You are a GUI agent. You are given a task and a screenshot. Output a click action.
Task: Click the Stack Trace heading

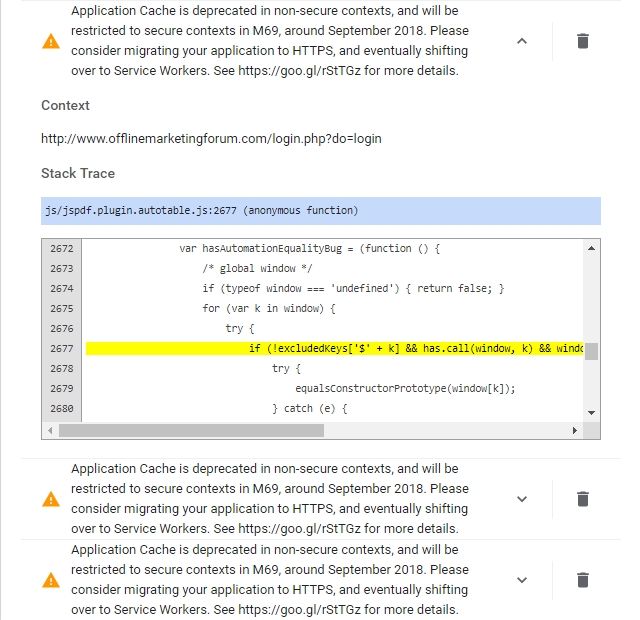click(x=78, y=173)
